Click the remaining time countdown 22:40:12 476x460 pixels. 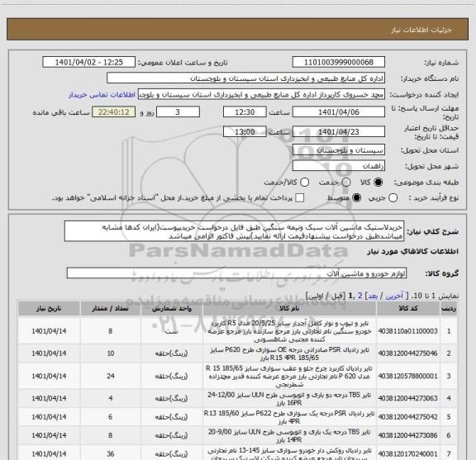click(113, 112)
